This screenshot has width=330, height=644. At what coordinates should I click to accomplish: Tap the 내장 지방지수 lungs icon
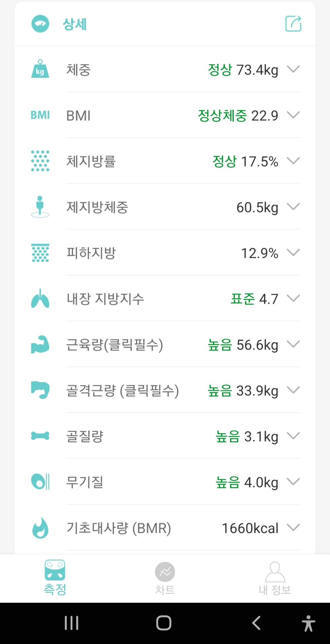click(40, 298)
